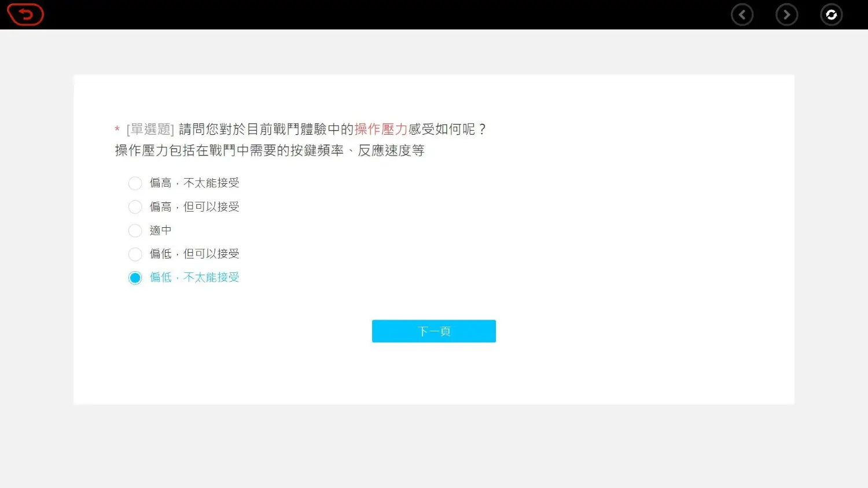Go back with the left chevron icon
868x488 pixels.
[742, 15]
